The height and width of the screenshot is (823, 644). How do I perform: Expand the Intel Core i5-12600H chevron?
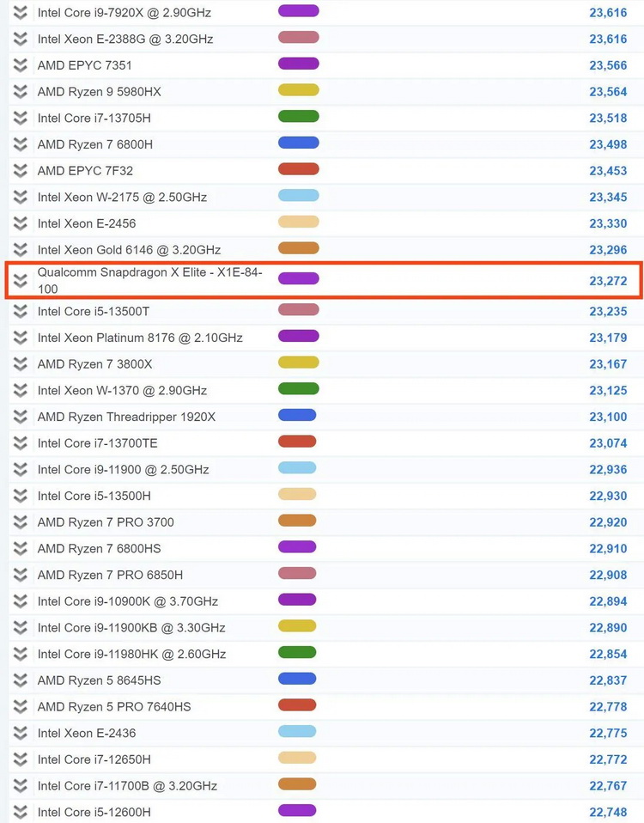(21, 812)
